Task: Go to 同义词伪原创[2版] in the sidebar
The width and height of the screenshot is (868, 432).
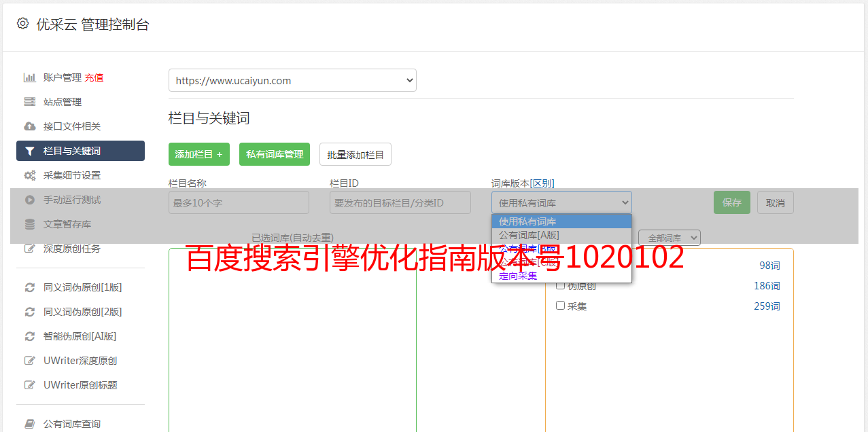Action: pyautogui.click(x=83, y=312)
